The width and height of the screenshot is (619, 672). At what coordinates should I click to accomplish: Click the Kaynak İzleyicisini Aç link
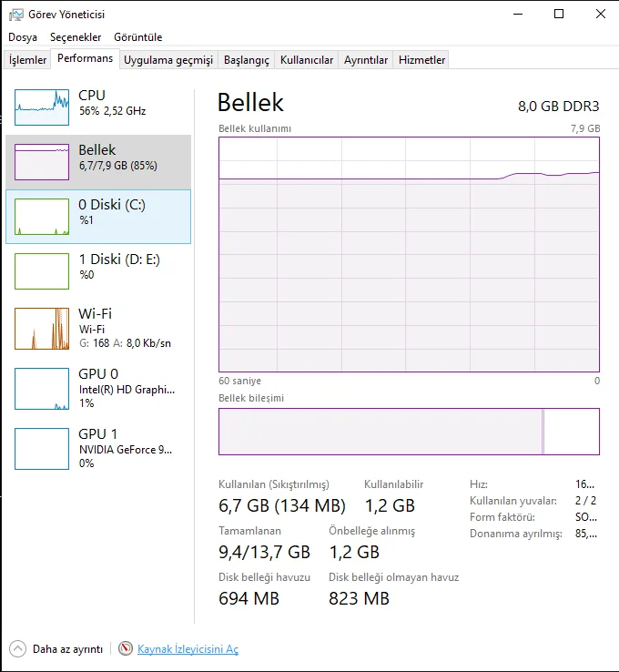(188, 649)
